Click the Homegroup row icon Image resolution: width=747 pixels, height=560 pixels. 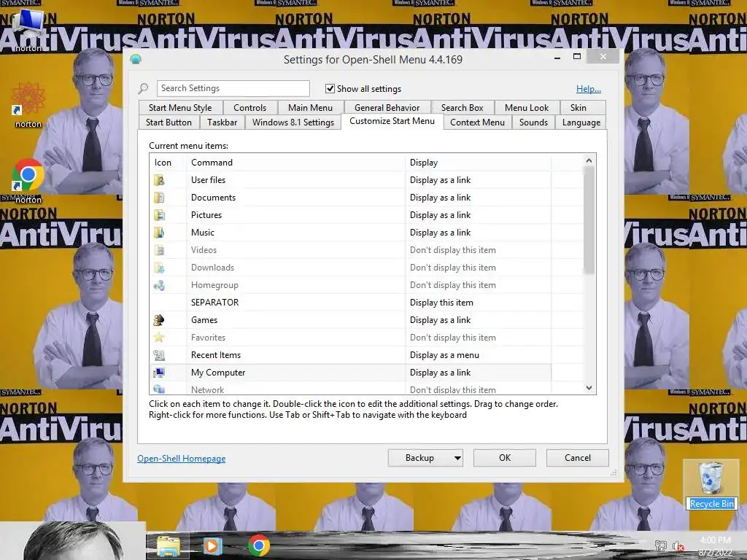(159, 285)
